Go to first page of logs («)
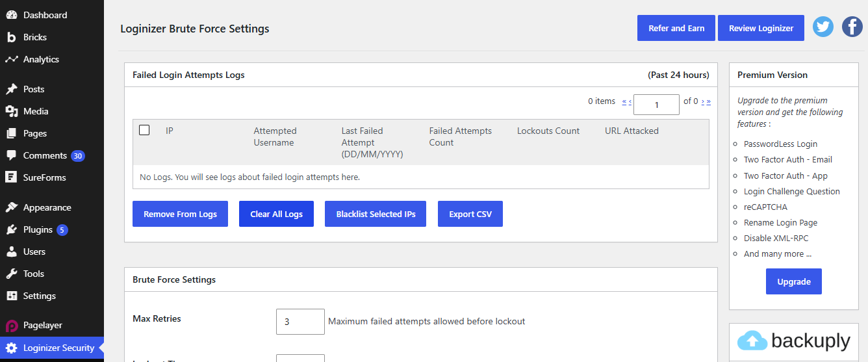The width and height of the screenshot is (868, 362). click(x=624, y=101)
